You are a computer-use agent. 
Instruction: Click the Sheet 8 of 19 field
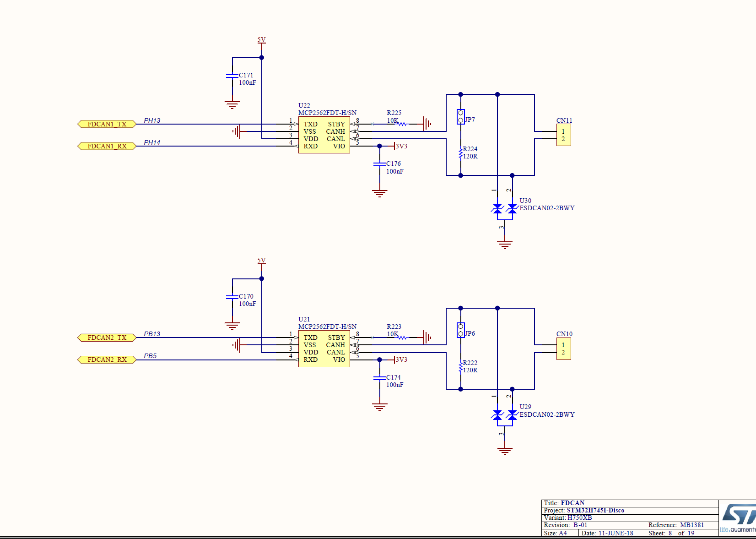[671, 533]
